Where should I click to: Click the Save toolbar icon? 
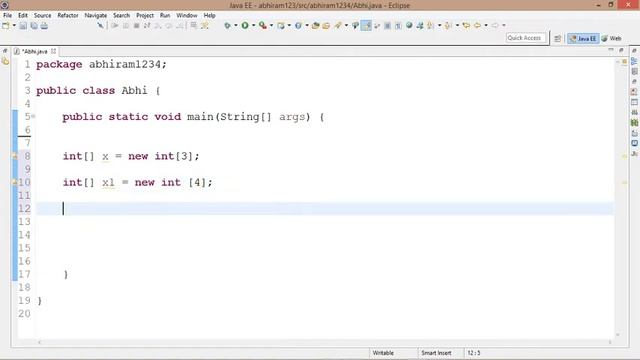point(23,25)
